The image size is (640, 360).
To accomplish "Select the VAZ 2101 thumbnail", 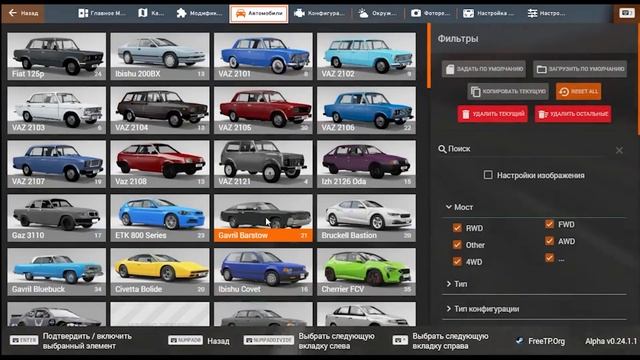I will pyautogui.click(x=263, y=56).
